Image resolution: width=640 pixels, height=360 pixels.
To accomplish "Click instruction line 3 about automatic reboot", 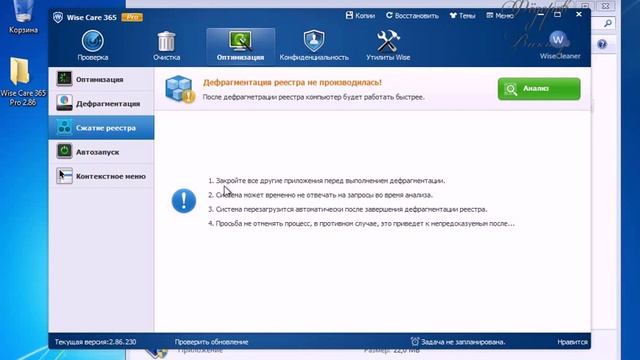I will (x=348, y=209).
